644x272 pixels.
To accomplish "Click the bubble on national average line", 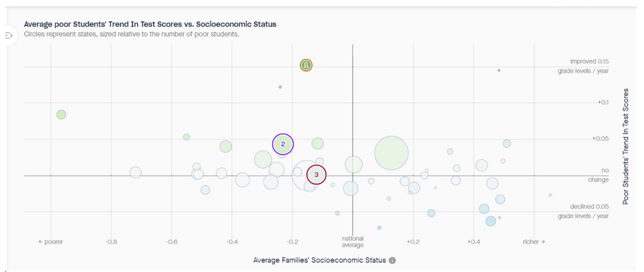I will click(x=354, y=164).
